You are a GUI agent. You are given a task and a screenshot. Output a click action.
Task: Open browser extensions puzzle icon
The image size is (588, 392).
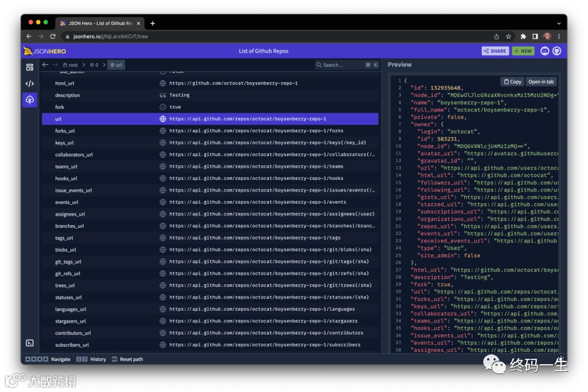coord(523,36)
